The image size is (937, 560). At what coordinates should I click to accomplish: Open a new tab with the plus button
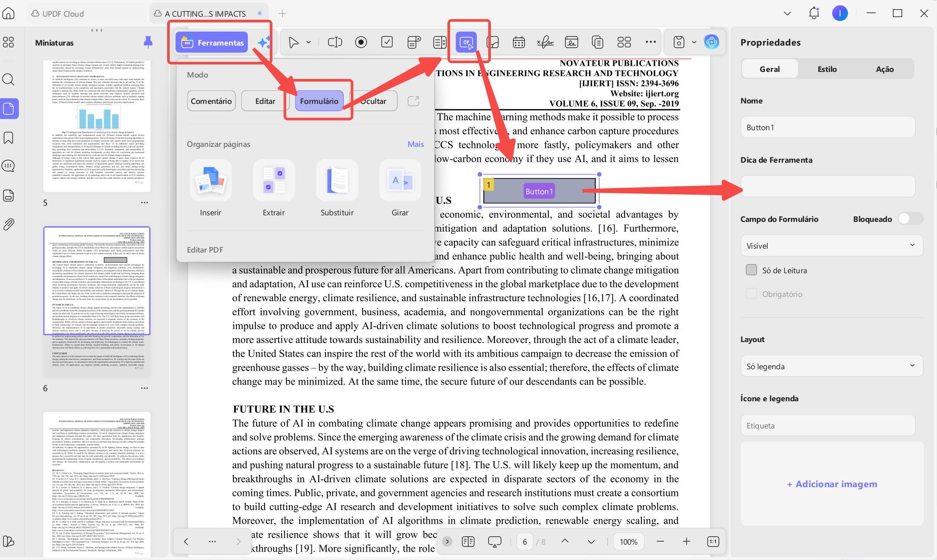click(283, 14)
